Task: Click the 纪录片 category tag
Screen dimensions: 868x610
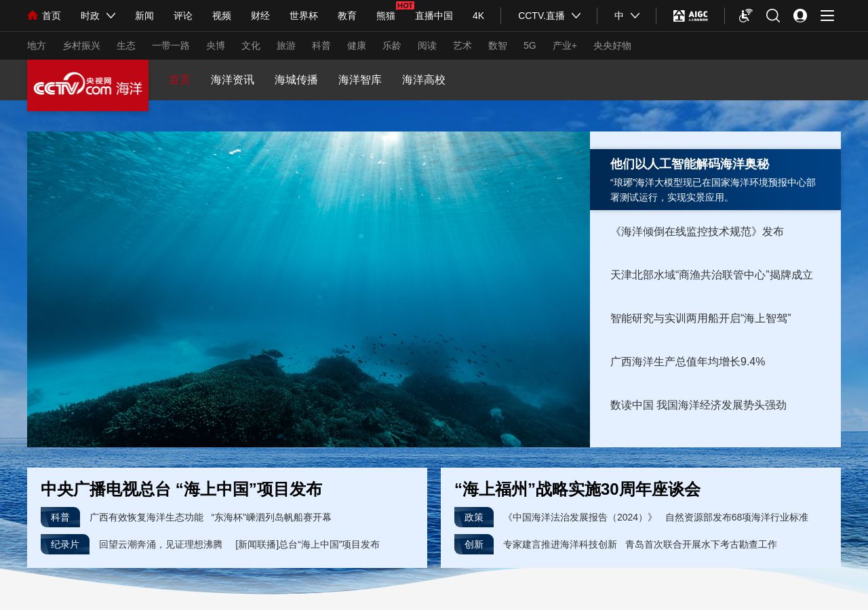Action: coord(65,544)
